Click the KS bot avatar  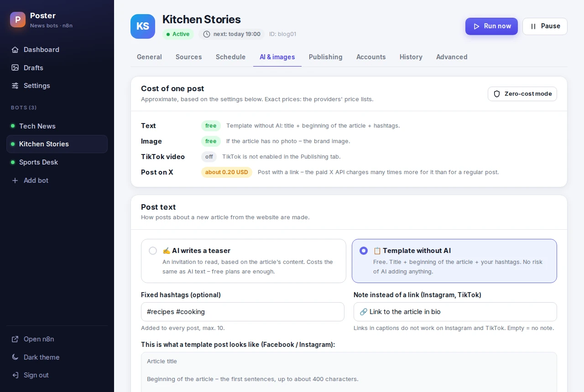(143, 26)
